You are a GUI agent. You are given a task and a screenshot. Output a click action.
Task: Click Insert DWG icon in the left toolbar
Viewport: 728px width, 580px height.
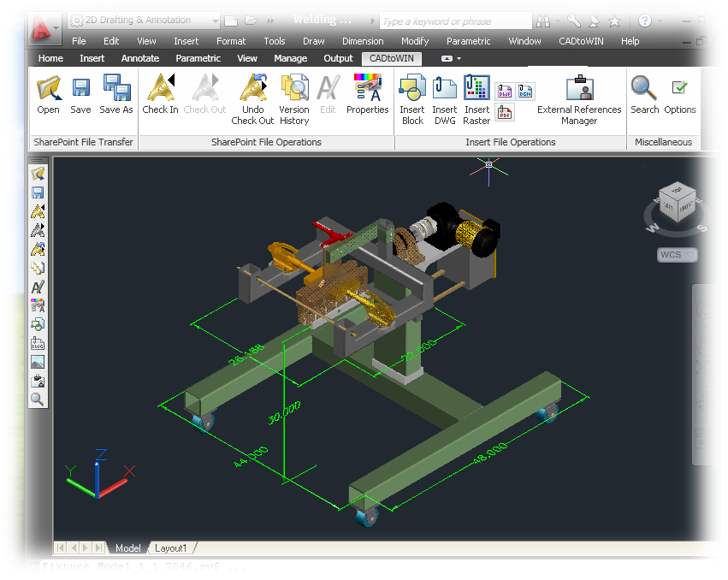tap(38, 343)
